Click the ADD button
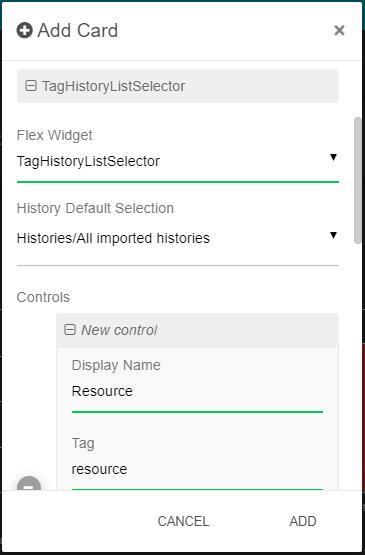The height and width of the screenshot is (555, 365). [x=303, y=521]
